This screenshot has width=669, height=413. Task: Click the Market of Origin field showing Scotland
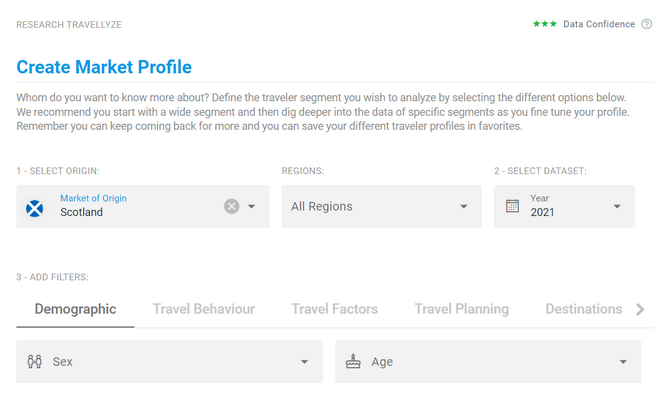[x=143, y=206]
